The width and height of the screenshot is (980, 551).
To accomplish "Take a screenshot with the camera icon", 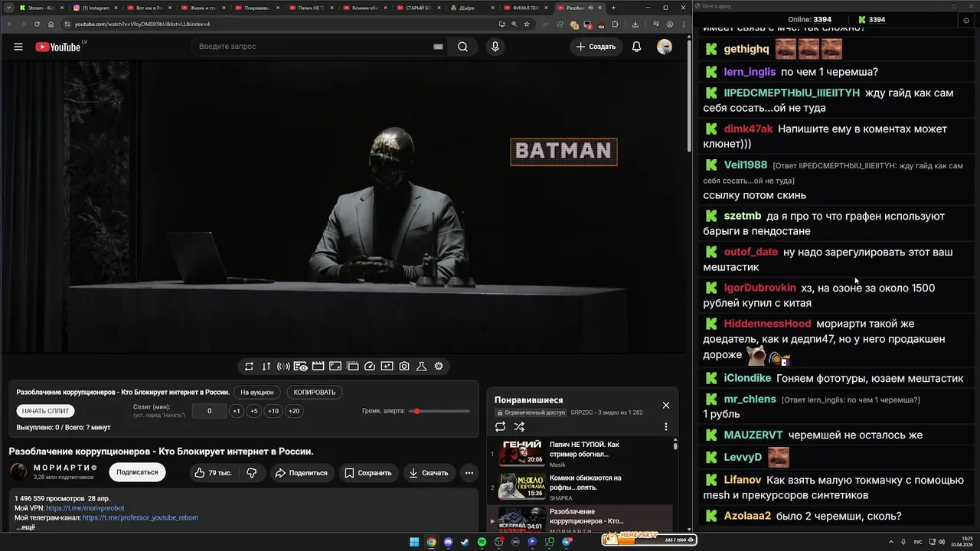I will click(x=404, y=367).
